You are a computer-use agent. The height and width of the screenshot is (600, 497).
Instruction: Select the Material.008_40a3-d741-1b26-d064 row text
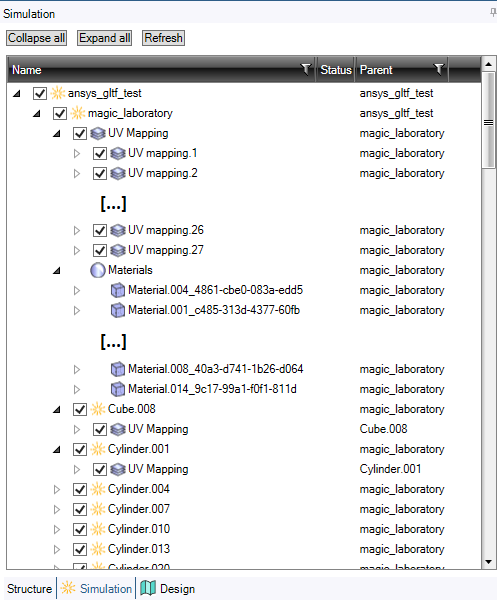point(216,369)
